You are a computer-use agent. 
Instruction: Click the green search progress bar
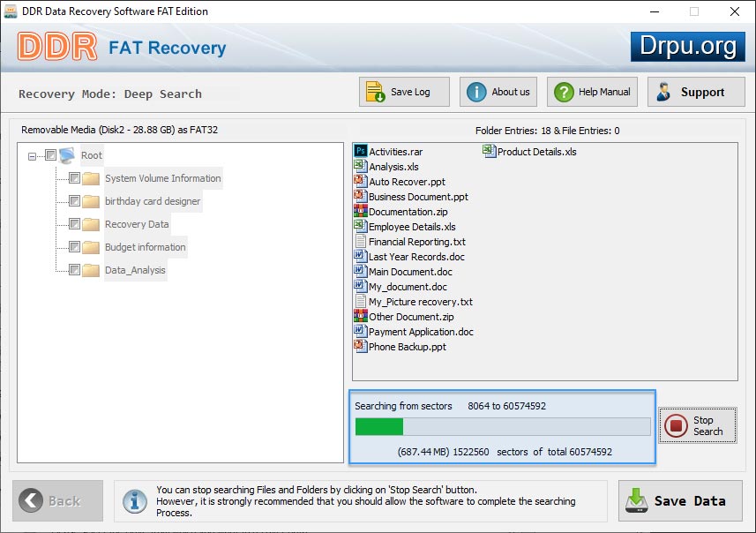click(x=503, y=427)
